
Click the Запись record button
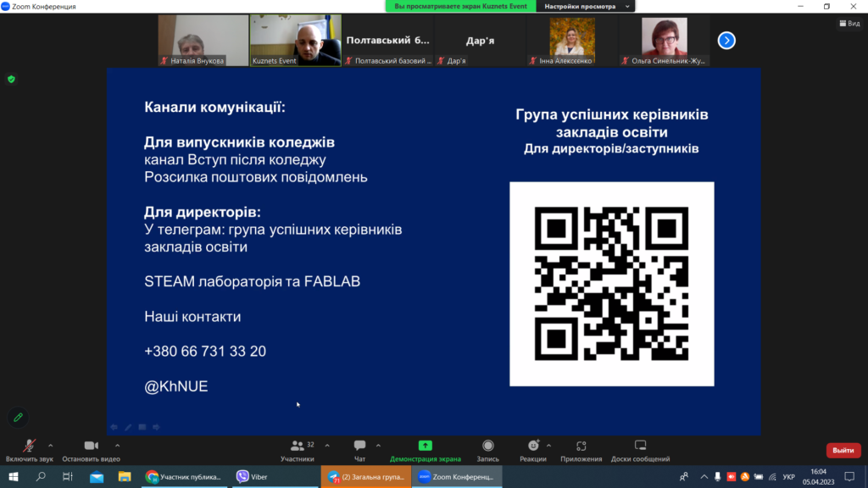tap(487, 451)
